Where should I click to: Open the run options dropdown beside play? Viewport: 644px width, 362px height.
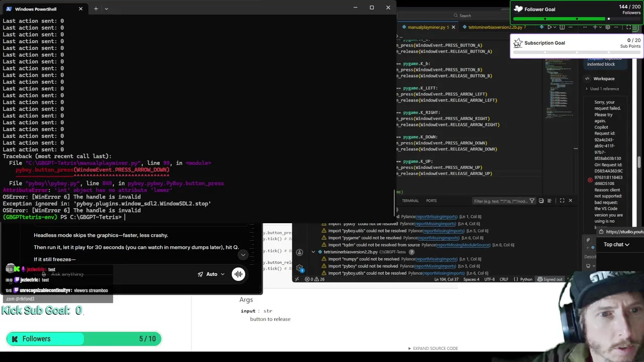(555, 27)
